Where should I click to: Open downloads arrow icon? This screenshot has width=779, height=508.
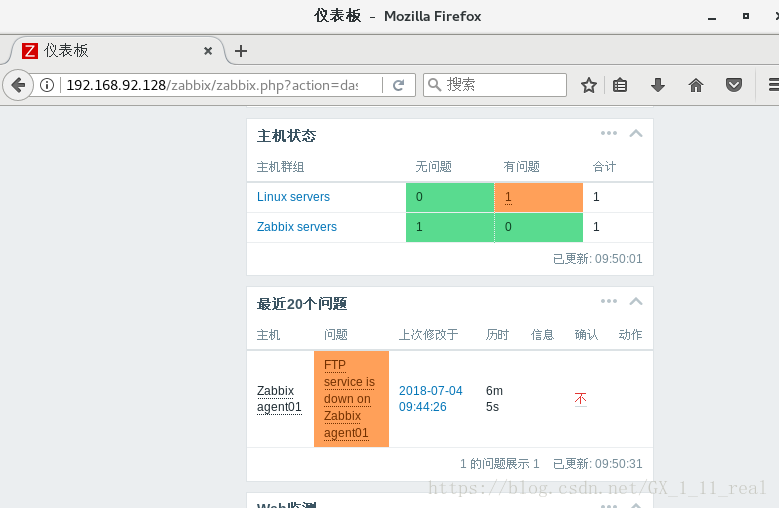pos(658,85)
